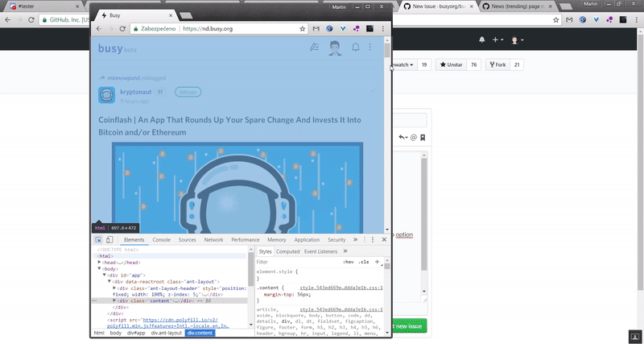Reload the Busy page
This screenshot has width=644, height=344.
[x=122, y=29]
